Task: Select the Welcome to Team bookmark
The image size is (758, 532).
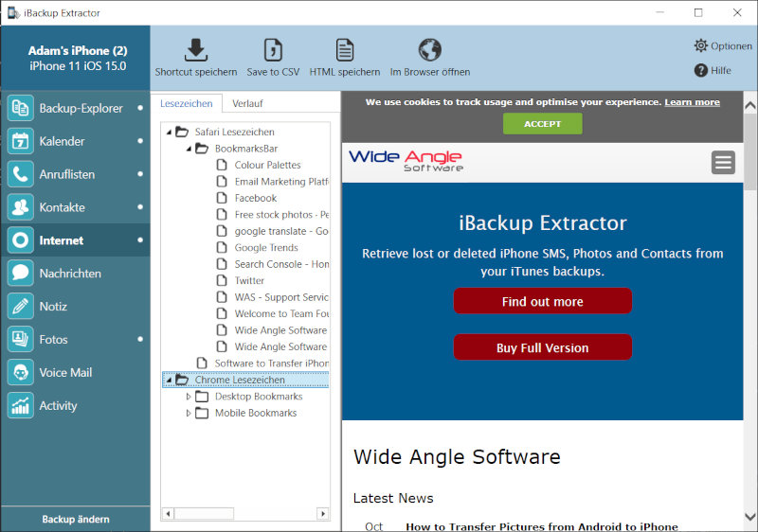Action: click(x=281, y=313)
